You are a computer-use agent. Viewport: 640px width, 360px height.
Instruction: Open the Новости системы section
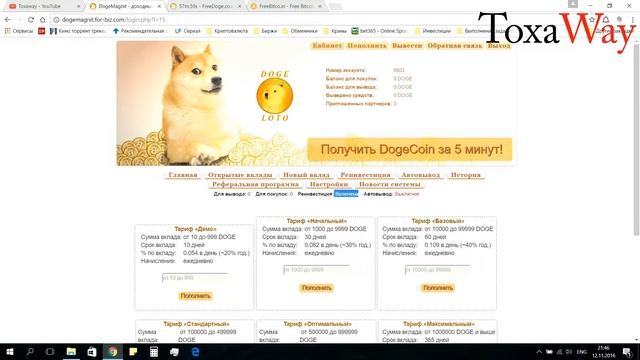pyautogui.click(x=389, y=184)
